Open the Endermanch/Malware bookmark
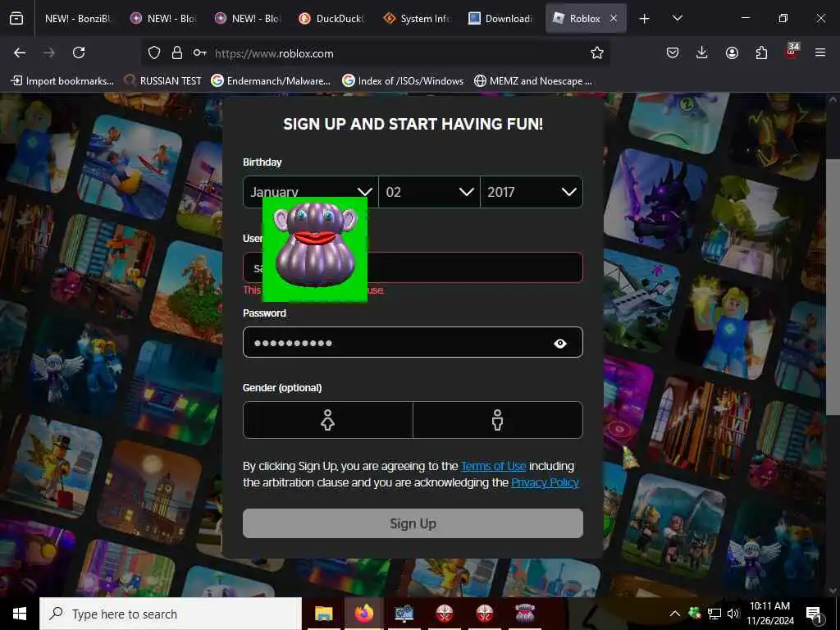Viewport: 840px width, 630px height. click(271, 81)
